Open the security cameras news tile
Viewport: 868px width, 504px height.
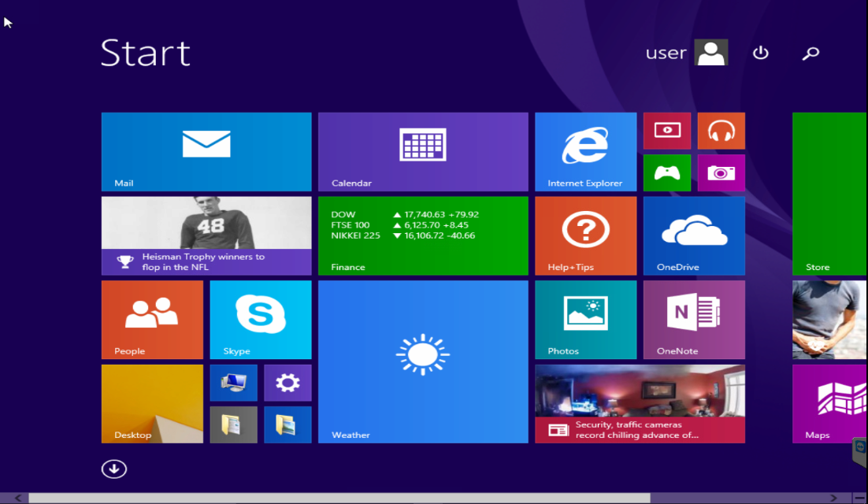(640, 404)
